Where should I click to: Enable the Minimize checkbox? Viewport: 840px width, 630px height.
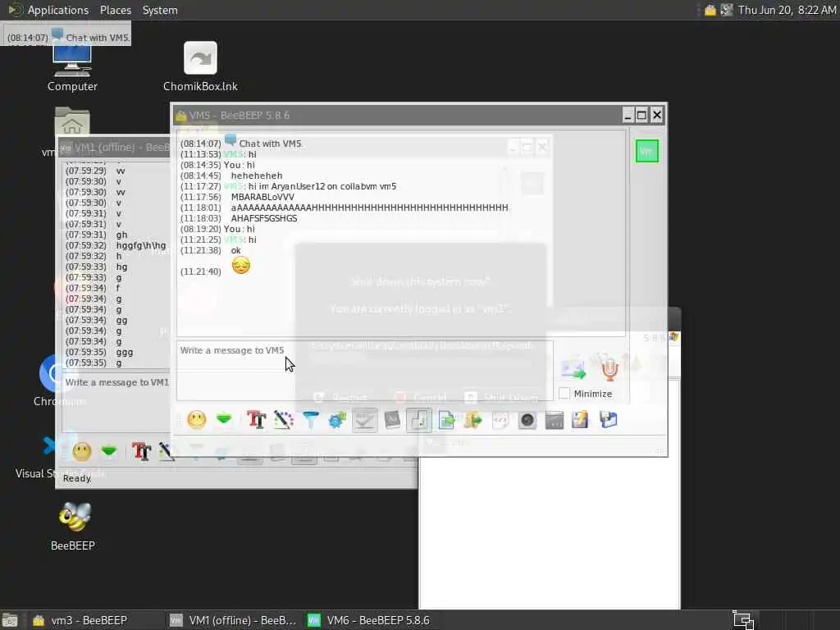(564, 393)
